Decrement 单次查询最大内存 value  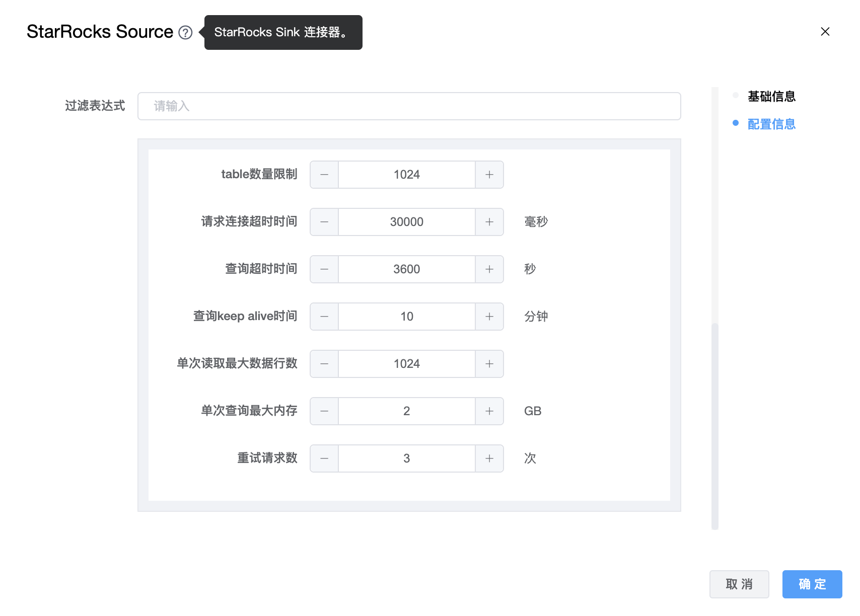pos(324,411)
